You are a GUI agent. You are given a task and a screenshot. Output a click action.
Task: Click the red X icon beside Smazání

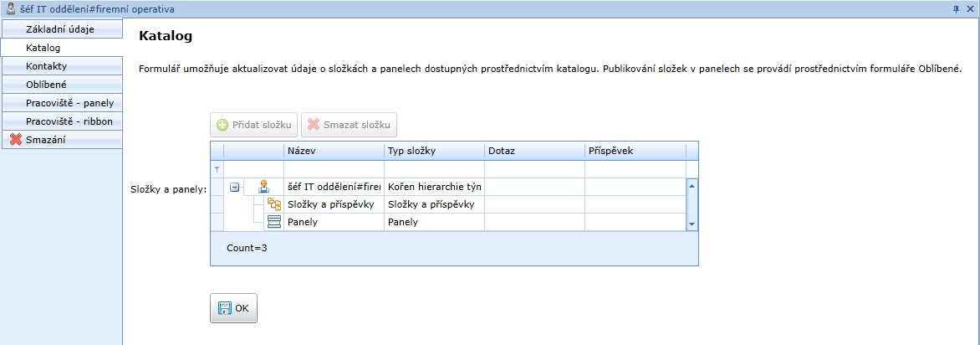click(15, 140)
